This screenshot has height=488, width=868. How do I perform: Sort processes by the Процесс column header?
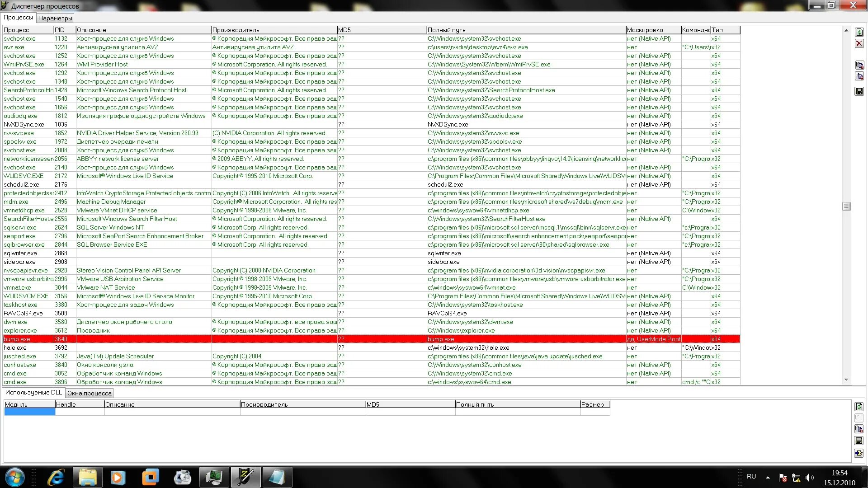[28, 30]
